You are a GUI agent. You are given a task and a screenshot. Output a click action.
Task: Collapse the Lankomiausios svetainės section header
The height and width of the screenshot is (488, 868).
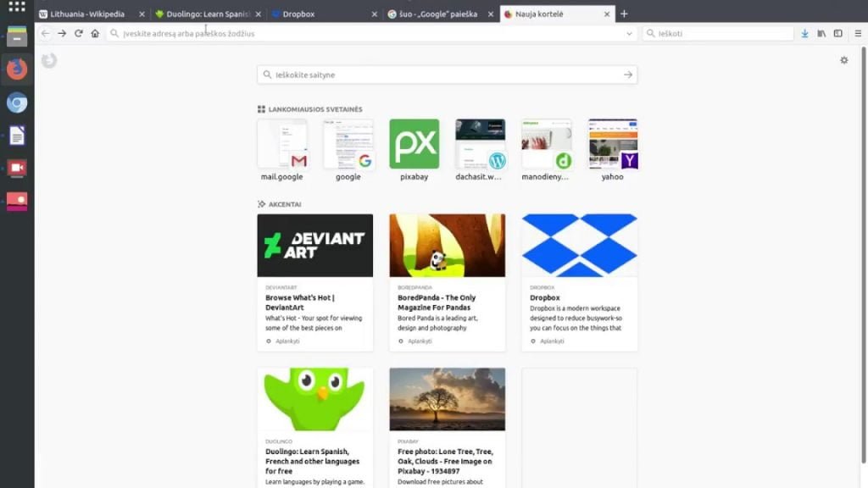[309, 109]
